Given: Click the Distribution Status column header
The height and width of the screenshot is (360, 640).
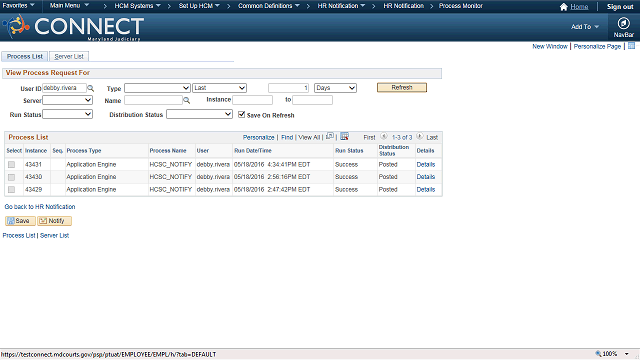Looking at the screenshot, I should tap(393, 150).
